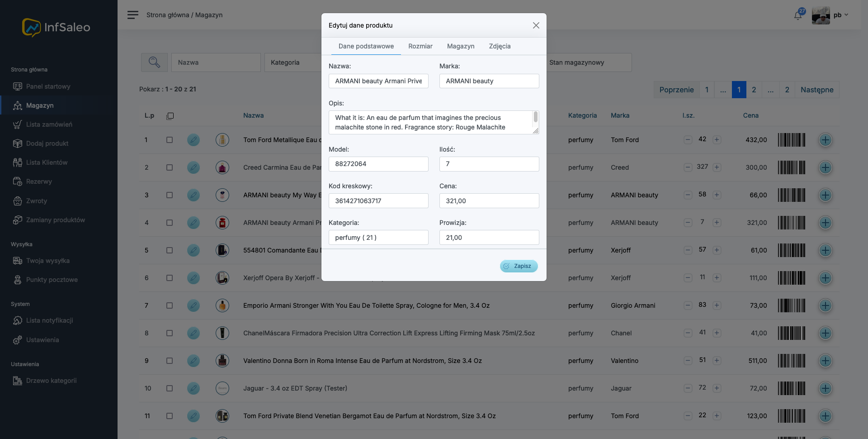Screen dimensions: 868x439
Task: Click blue plus icon in Chanel row
Action: [826, 333]
